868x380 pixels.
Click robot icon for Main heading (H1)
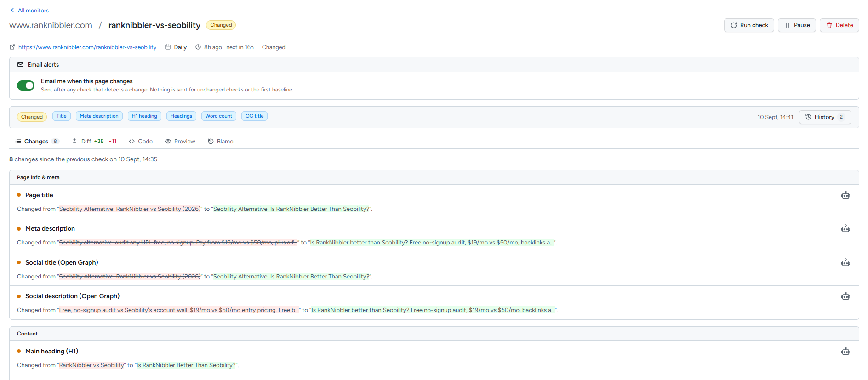point(845,352)
